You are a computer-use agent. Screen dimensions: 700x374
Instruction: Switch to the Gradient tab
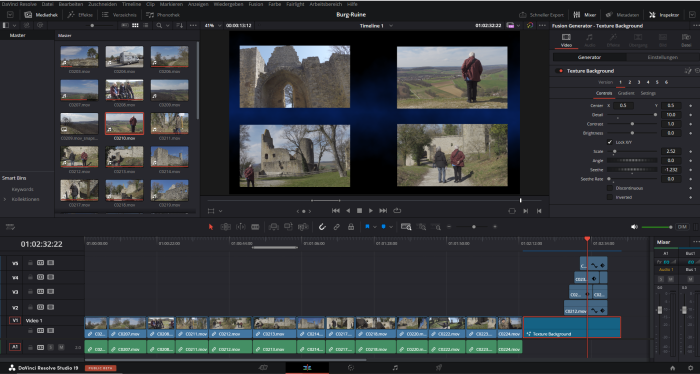pos(626,93)
